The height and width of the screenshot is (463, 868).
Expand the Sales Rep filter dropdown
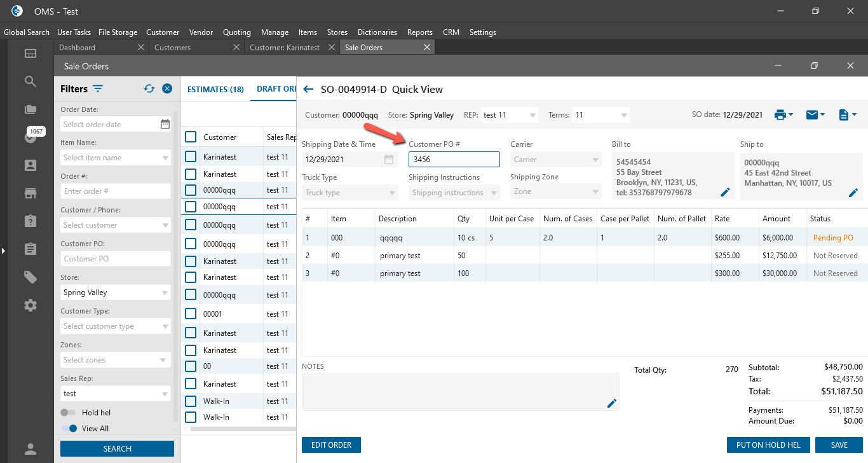[165, 394]
